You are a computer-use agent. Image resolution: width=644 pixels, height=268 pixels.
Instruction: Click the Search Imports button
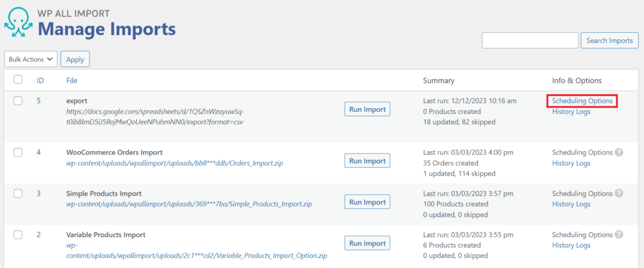(609, 40)
